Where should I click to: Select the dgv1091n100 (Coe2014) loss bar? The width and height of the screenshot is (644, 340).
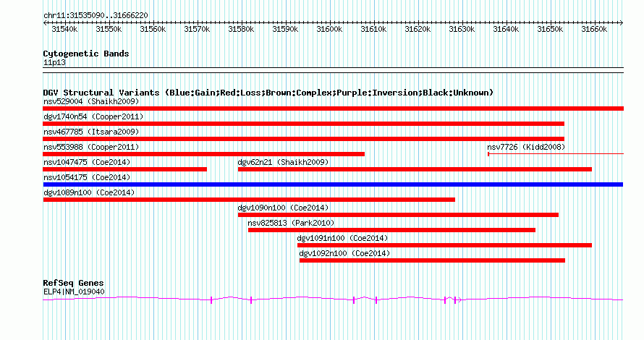tap(444, 245)
